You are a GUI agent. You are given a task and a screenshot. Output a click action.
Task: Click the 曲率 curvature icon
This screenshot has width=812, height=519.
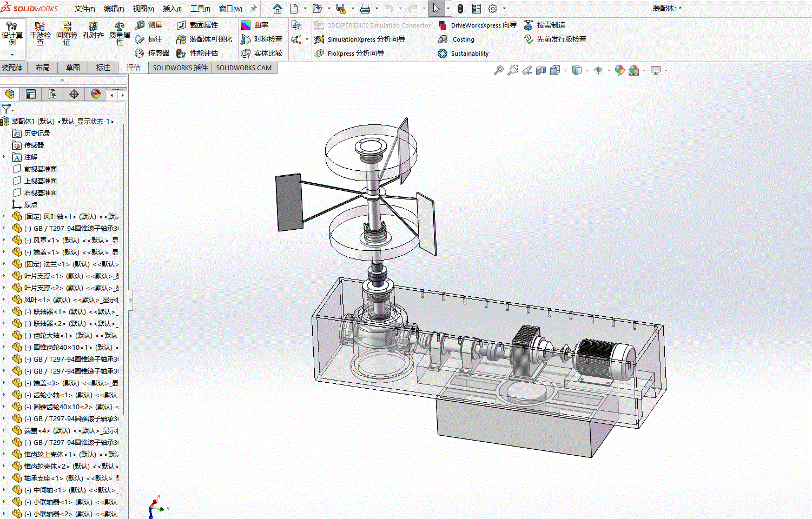point(254,25)
